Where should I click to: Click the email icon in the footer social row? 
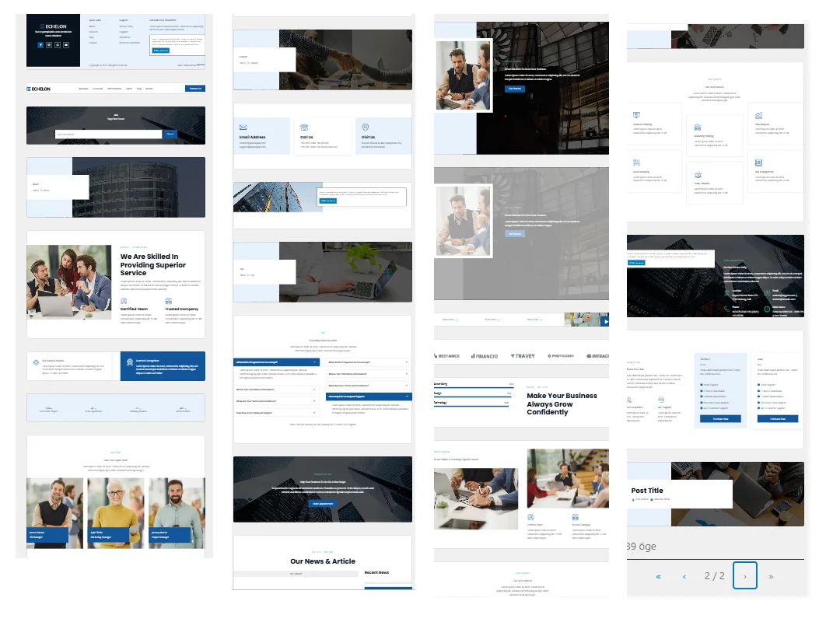tap(66, 45)
